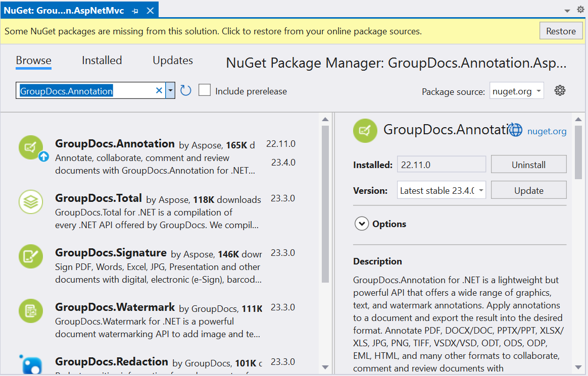The height and width of the screenshot is (376, 588).
Task: Switch to the Updates tab
Action: point(172,61)
